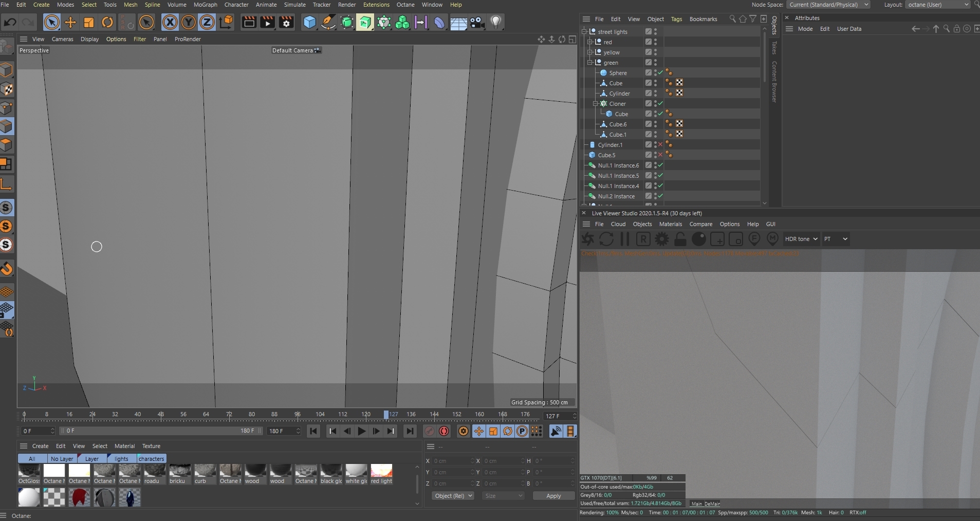
Task: Play animation forwards
Action: click(x=362, y=431)
